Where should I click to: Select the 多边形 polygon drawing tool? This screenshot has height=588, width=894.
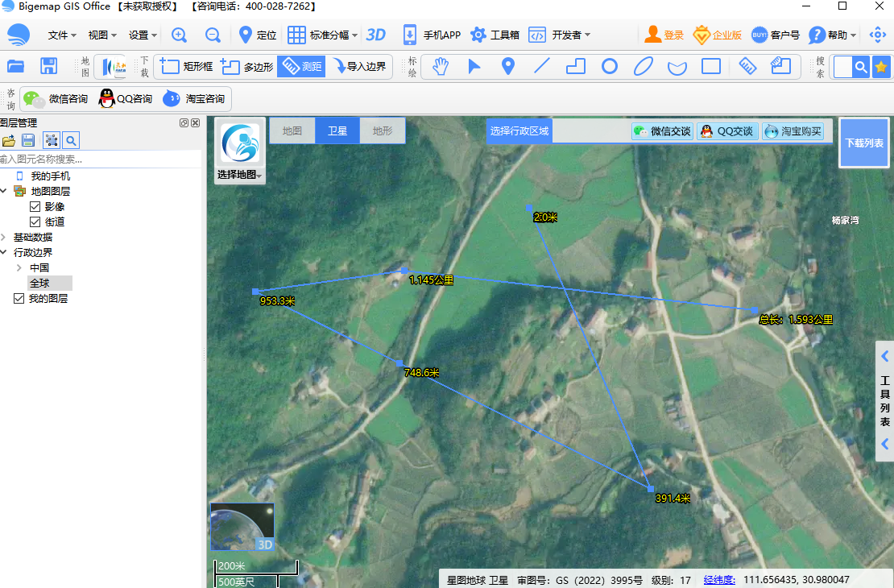(x=246, y=66)
